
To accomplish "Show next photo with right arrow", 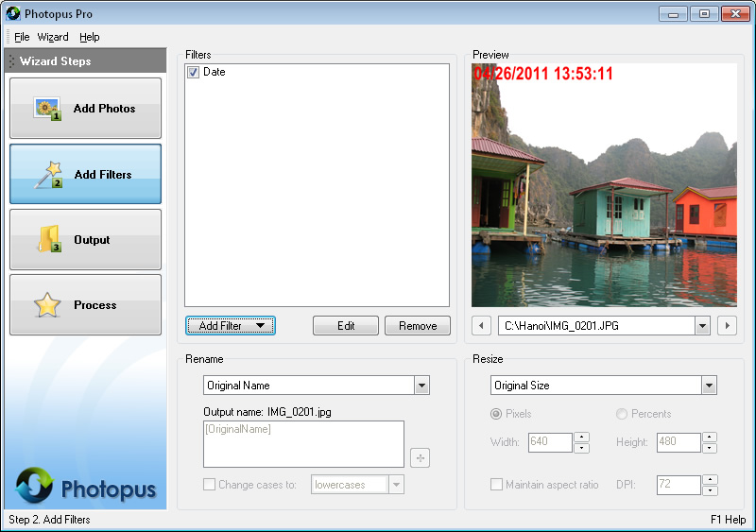I will pyautogui.click(x=727, y=326).
